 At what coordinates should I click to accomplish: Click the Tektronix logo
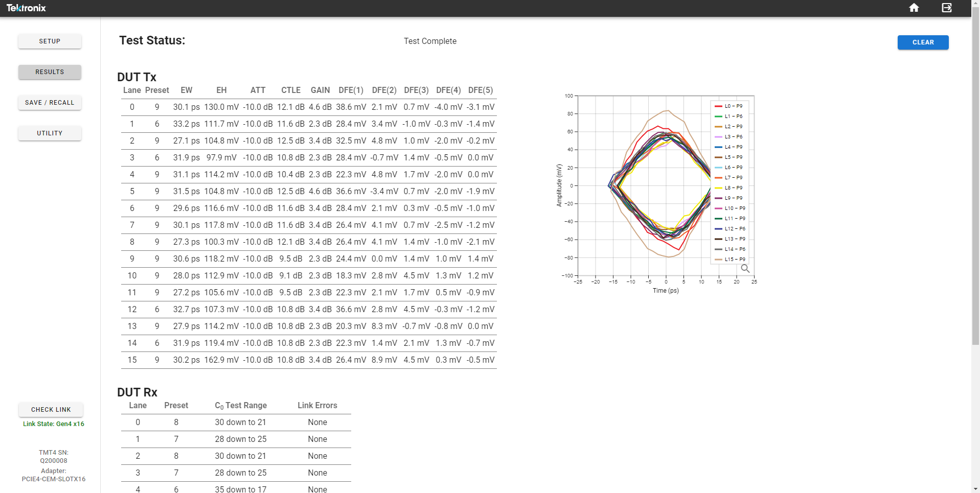(26, 8)
